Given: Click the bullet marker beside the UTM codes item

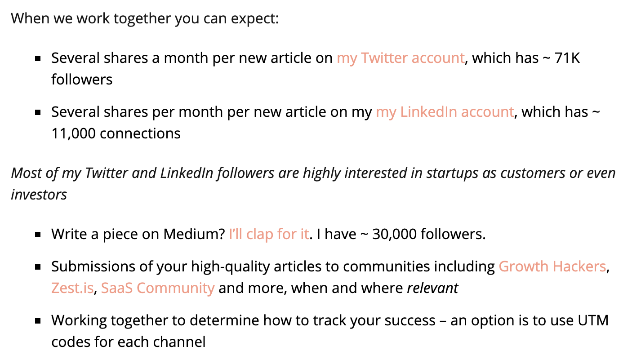Looking at the screenshot, I should point(38,321).
